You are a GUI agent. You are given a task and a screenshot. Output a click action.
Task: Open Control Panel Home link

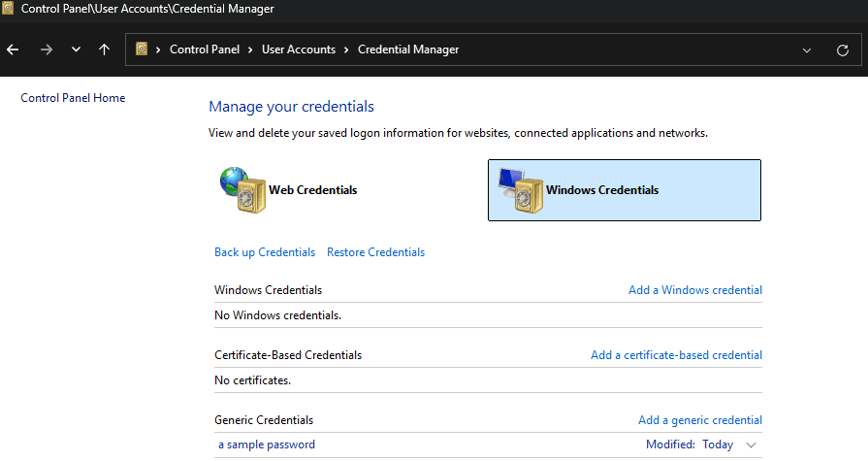click(x=73, y=98)
